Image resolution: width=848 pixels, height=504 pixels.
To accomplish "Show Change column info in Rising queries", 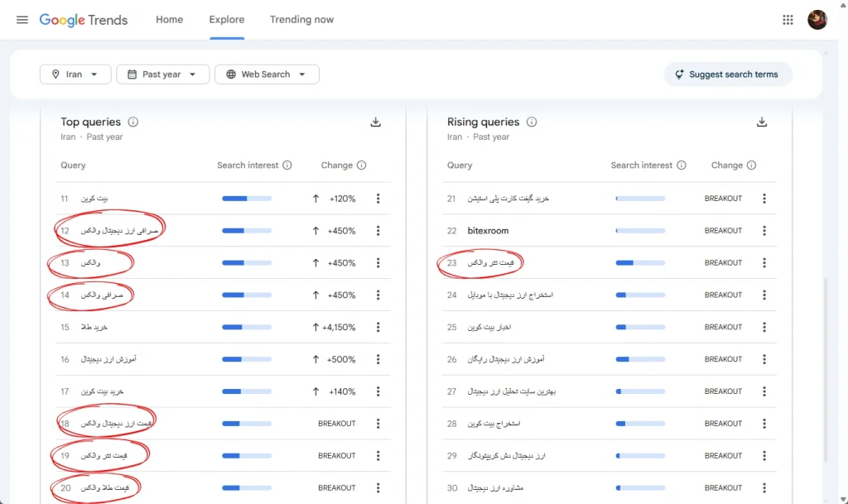I will point(751,166).
